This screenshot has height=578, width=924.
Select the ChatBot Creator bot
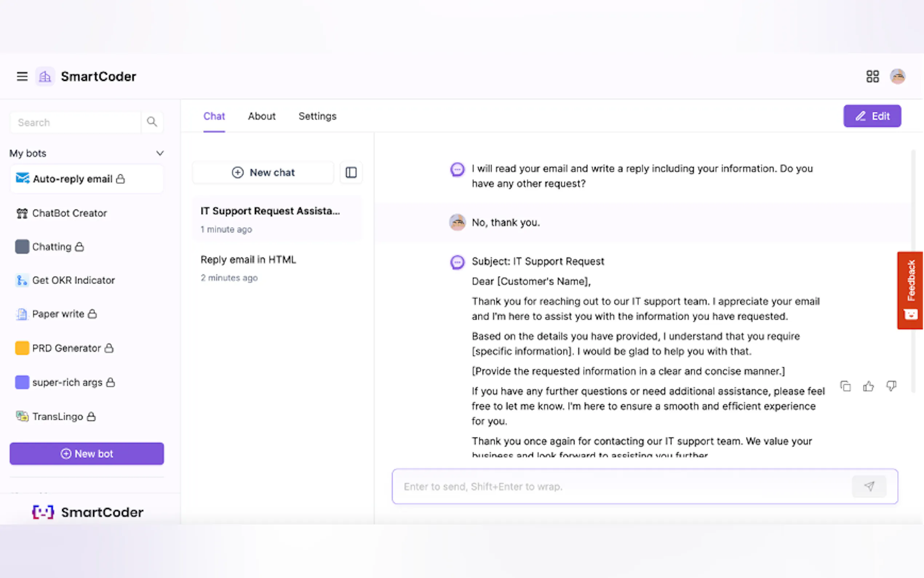click(69, 213)
